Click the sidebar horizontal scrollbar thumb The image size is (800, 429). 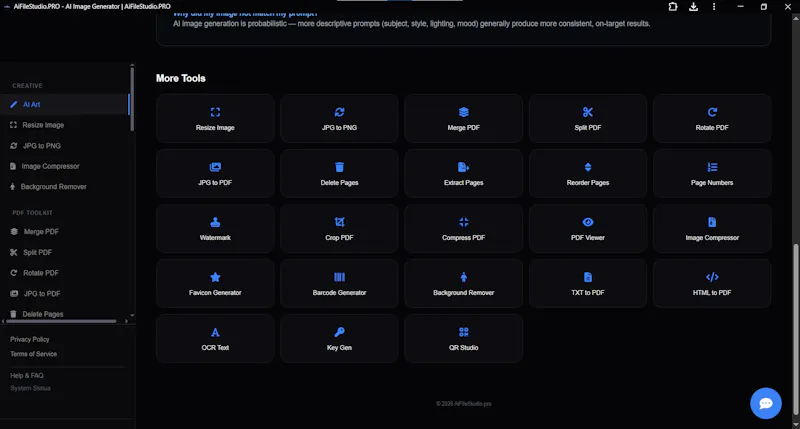(61, 321)
